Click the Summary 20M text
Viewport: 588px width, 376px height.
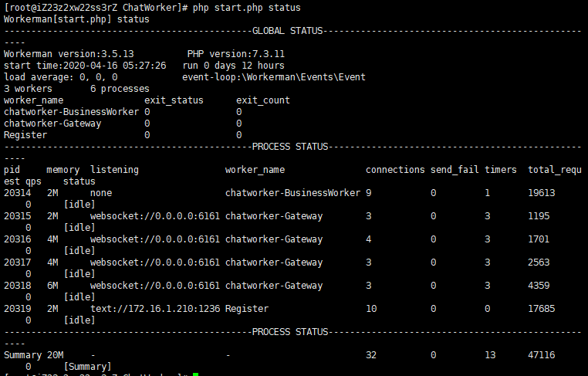pyautogui.click(x=34, y=355)
